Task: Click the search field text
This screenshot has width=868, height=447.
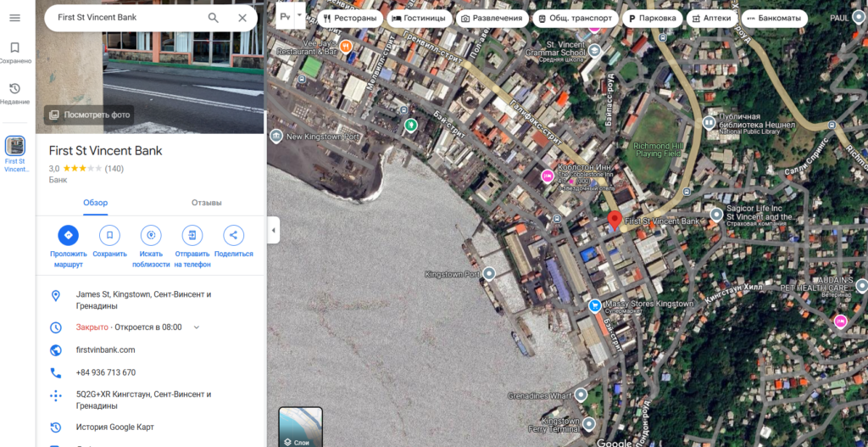Action: [x=97, y=17]
